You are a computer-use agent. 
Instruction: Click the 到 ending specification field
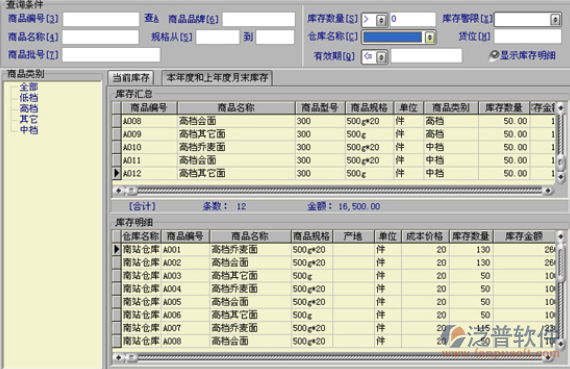pyautogui.click(x=275, y=37)
